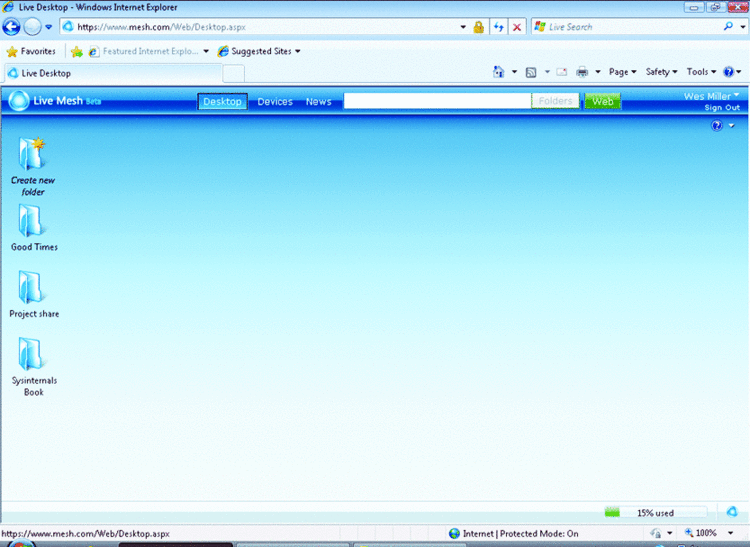
Task: Click the Folders search button
Action: pyautogui.click(x=555, y=101)
